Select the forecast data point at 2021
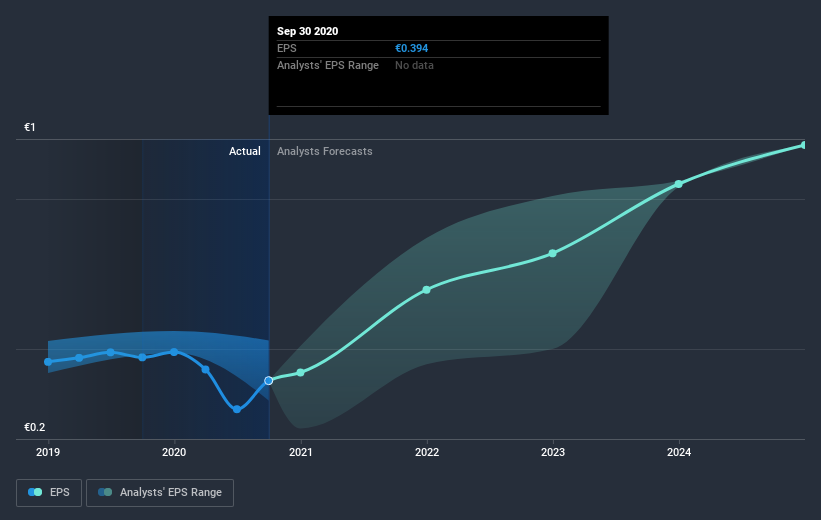Viewport: 821px width, 520px height. pos(301,373)
